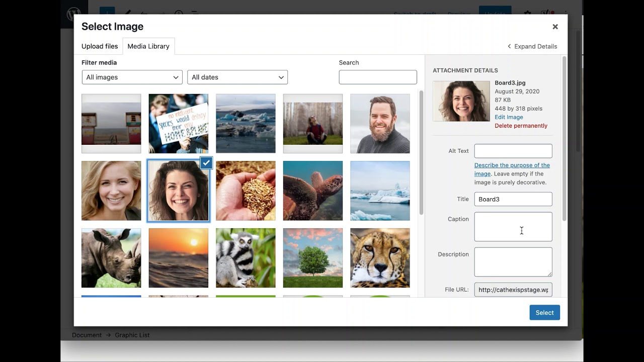The height and width of the screenshot is (362, 644).
Task: Select the bearded man thumbnail
Action: point(380,124)
